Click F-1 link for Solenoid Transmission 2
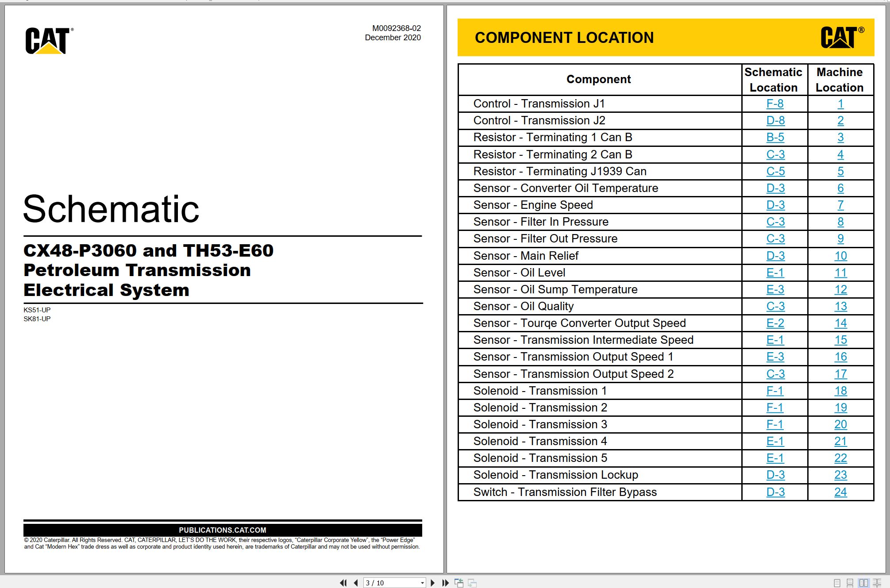 point(774,407)
